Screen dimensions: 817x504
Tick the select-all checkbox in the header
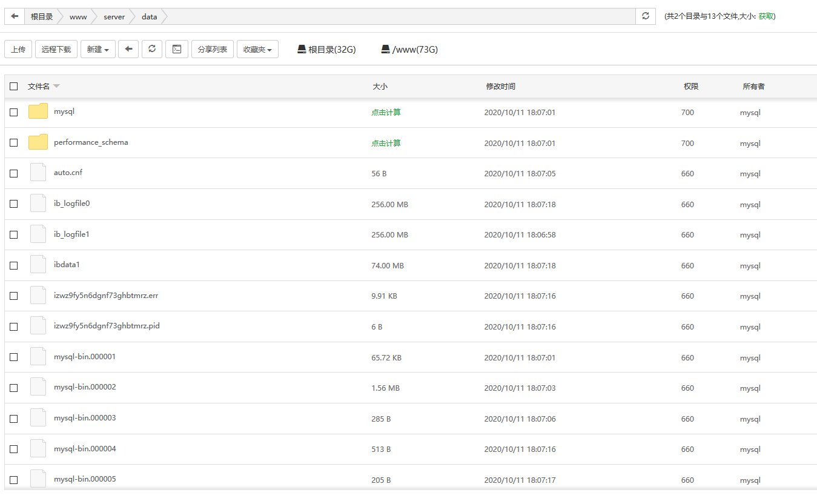14,87
